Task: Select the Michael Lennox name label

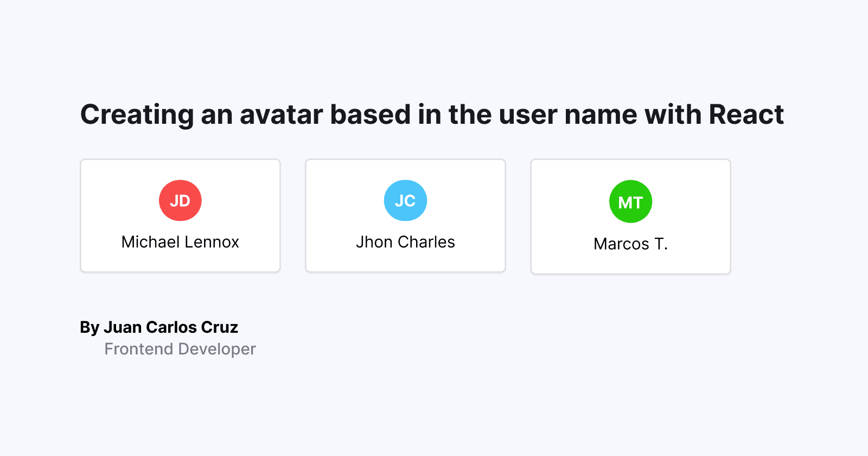Action: pos(180,242)
